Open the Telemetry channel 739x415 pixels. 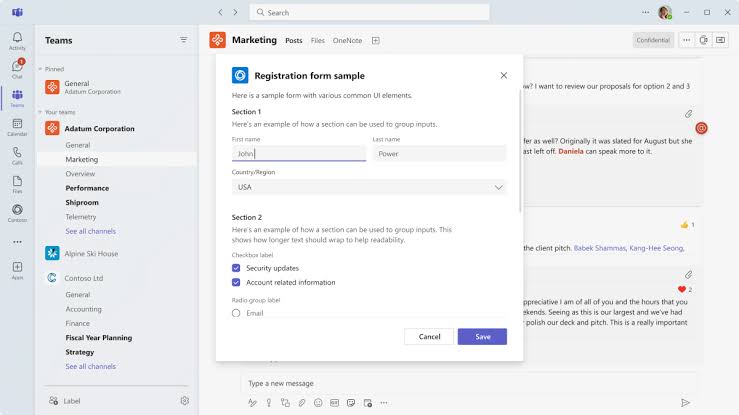(81, 217)
